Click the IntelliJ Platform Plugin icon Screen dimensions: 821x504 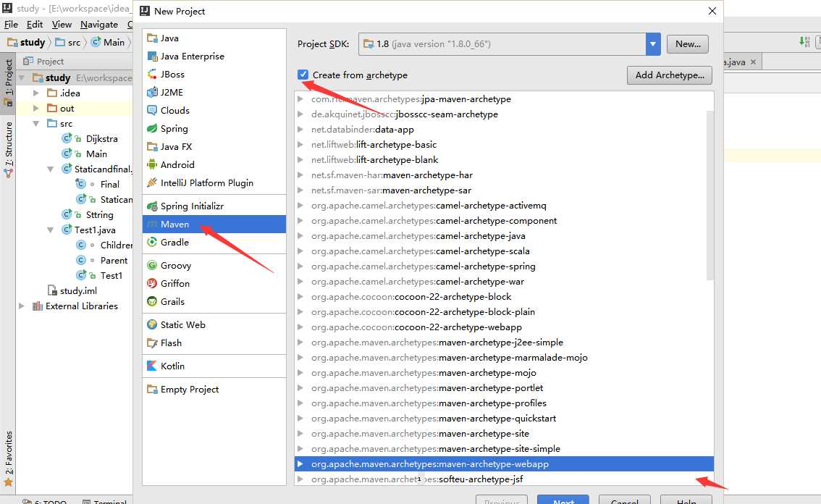click(152, 182)
